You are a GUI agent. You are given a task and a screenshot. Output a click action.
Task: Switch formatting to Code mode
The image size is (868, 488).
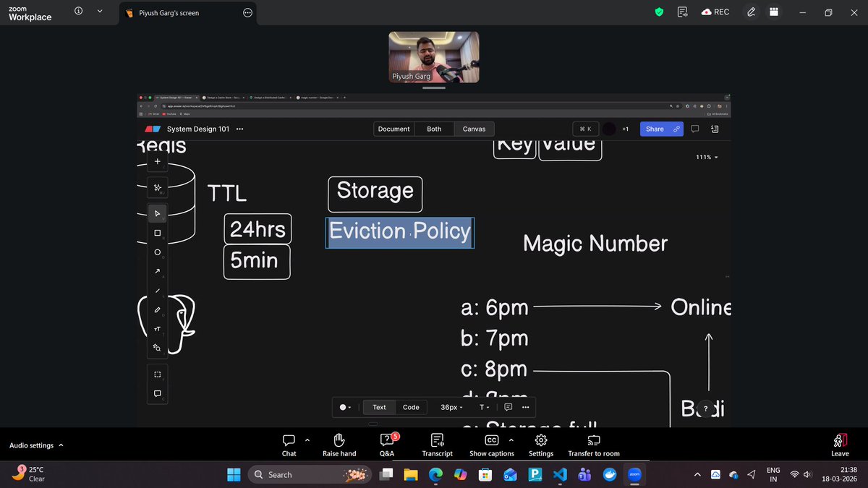point(411,407)
